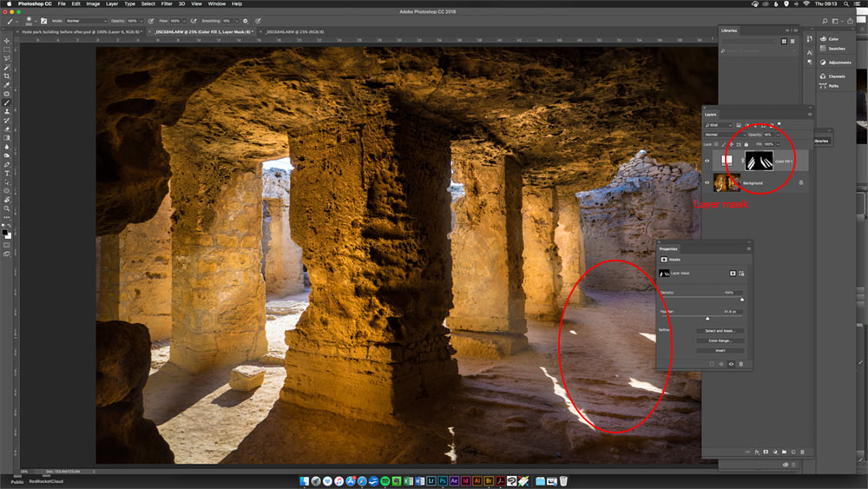The height and width of the screenshot is (489, 868).
Task: Open the layer blend mode Normal dropdown
Action: click(x=725, y=135)
